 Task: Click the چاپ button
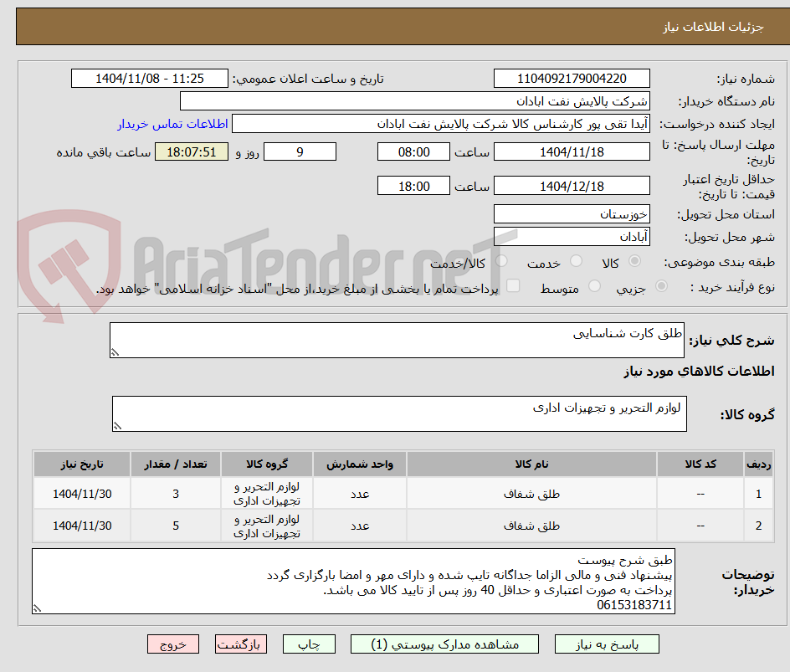click(x=308, y=644)
